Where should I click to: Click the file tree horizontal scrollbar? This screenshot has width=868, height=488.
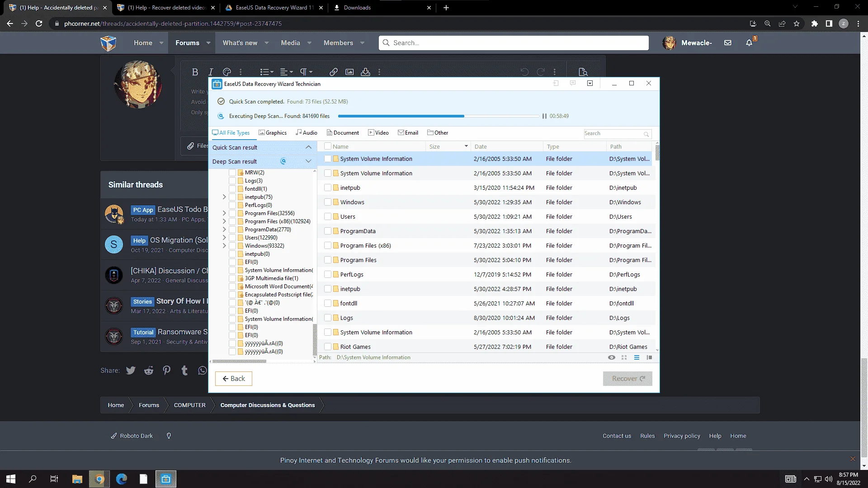tap(240, 361)
